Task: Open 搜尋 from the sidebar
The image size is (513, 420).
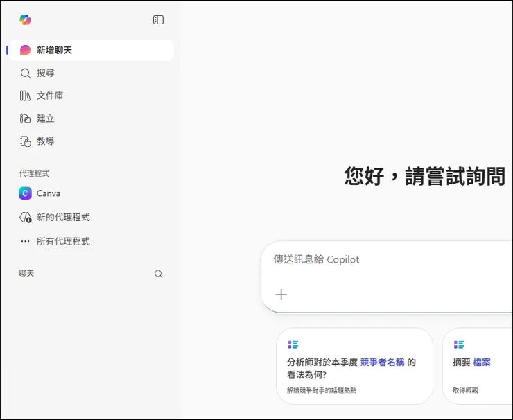Action: (x=92, y=73)
